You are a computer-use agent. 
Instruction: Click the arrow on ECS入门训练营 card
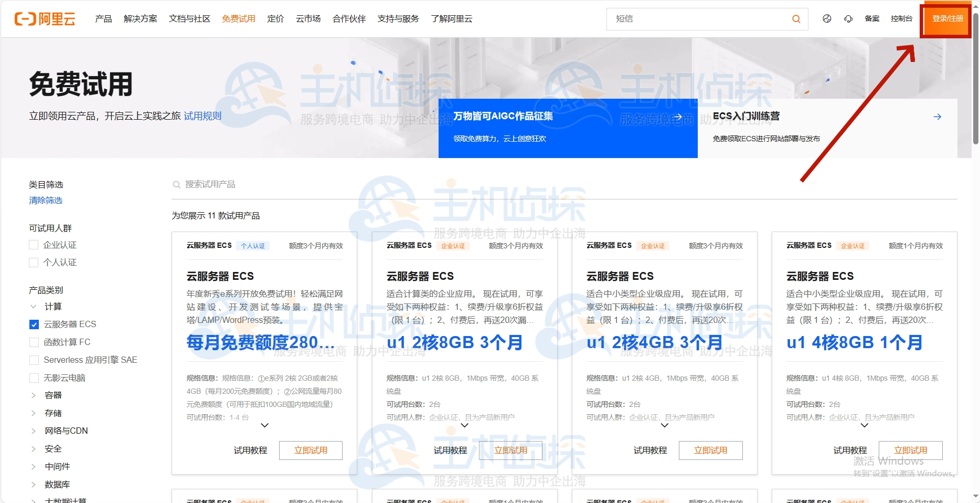937,117
